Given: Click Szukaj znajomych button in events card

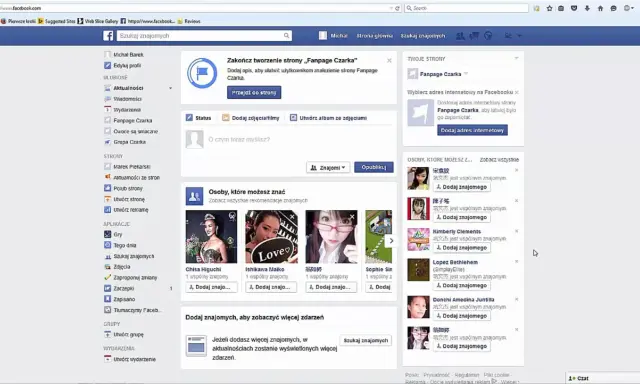Looking at the screenshot, I should tap(365, 340).
